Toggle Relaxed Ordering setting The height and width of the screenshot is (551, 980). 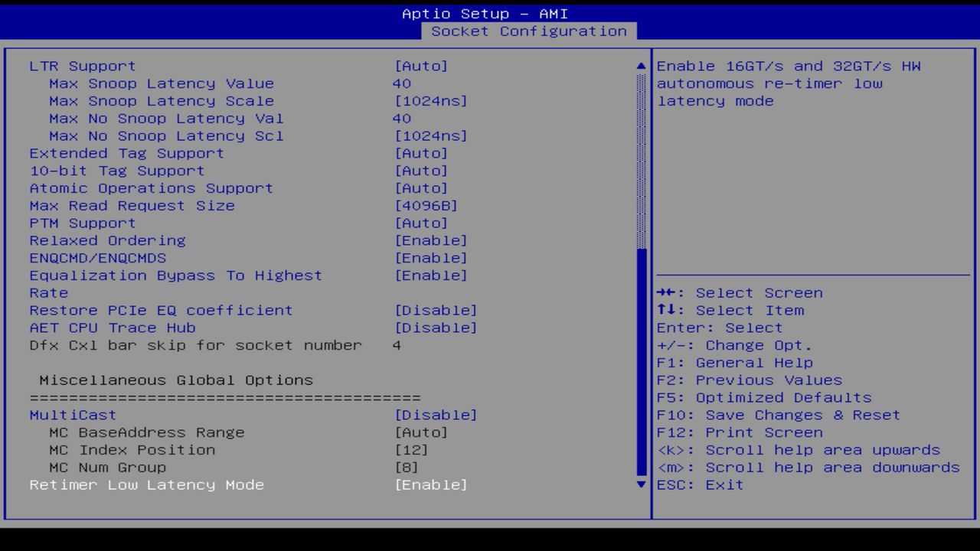tap(432, 240)
